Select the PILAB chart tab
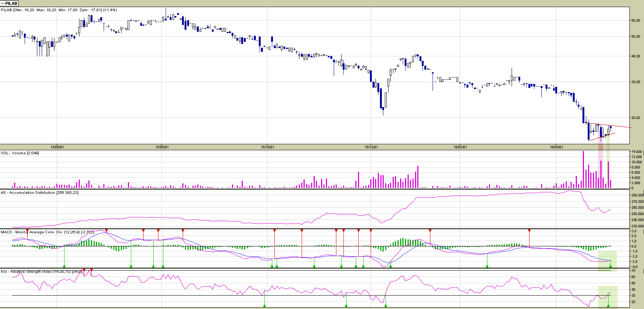 coord(10,3)
